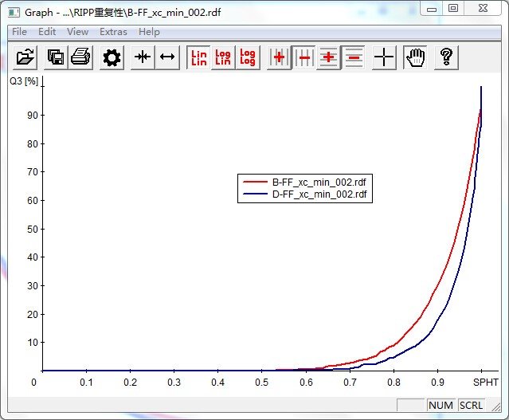Viewport: 509px width, 420px height.
Task: Open settings with the gear icon
Action: pos(112,57)
